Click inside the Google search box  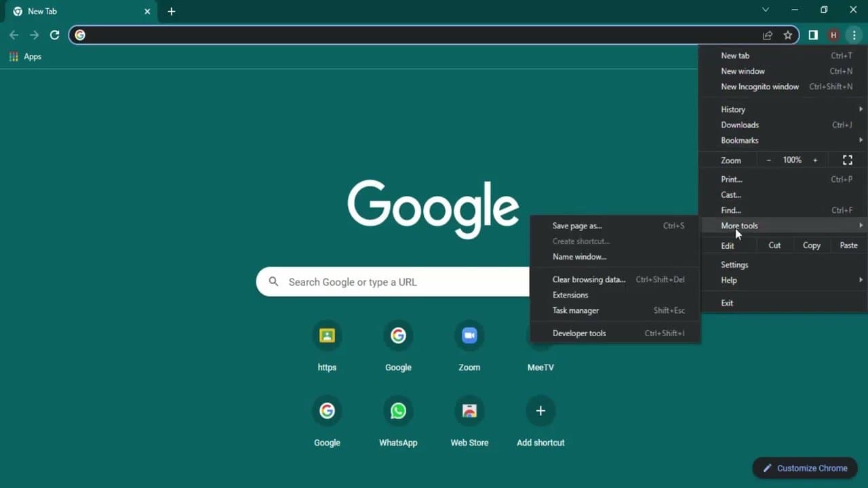pyautogui.click(x=407, y=282)
